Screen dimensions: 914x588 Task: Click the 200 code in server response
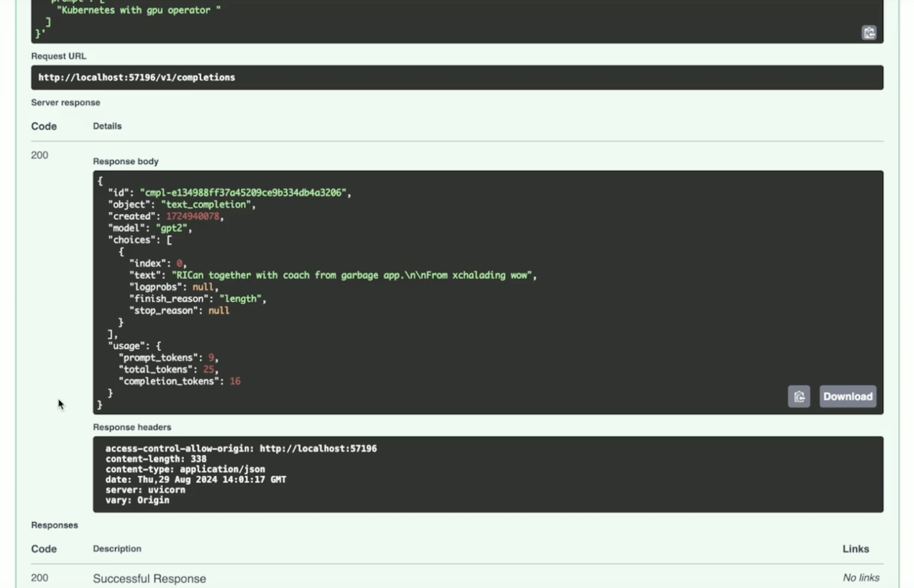pyautogui.click(x=39, y=155)
